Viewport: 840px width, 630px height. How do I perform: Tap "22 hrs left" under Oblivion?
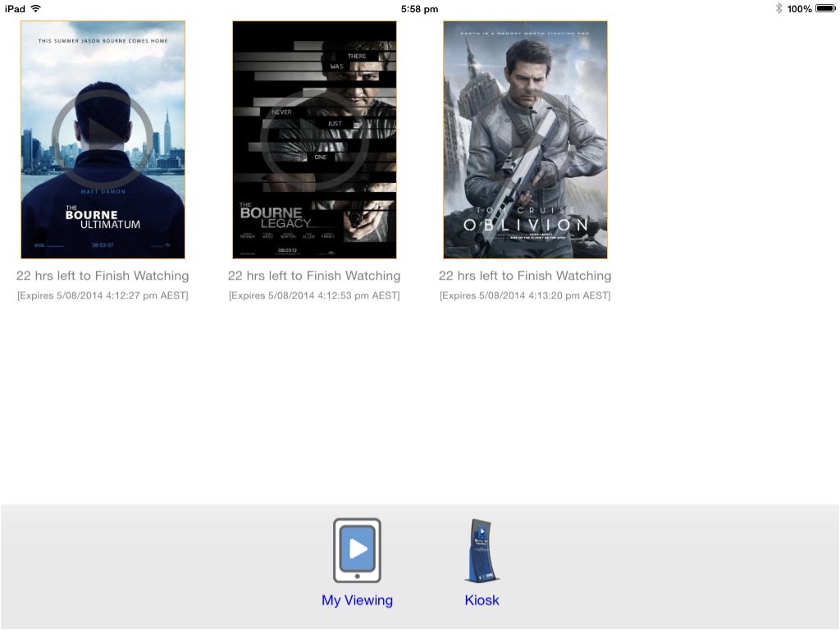(x=525, y=276)
